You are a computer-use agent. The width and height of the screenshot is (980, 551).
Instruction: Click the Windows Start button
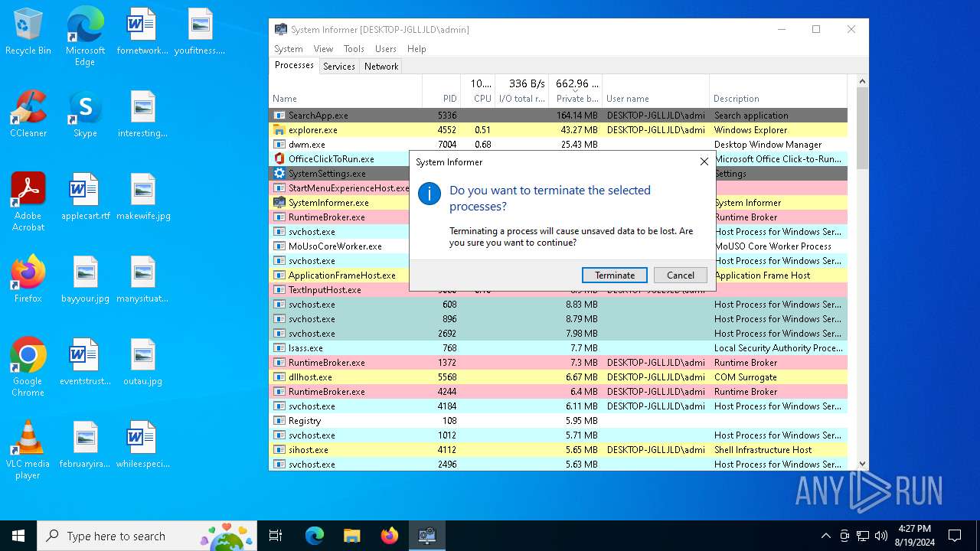pyautogui.click(x=18, y=536)
